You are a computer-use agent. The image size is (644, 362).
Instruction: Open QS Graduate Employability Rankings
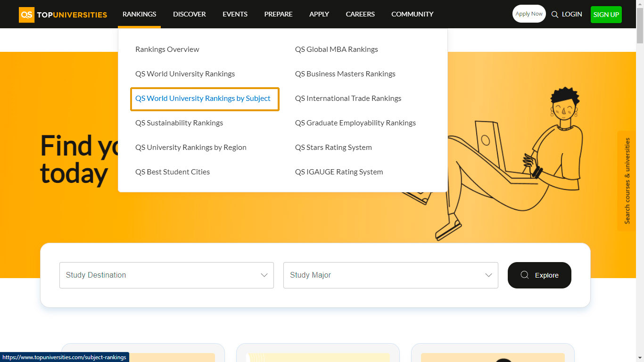pos(355,123)
